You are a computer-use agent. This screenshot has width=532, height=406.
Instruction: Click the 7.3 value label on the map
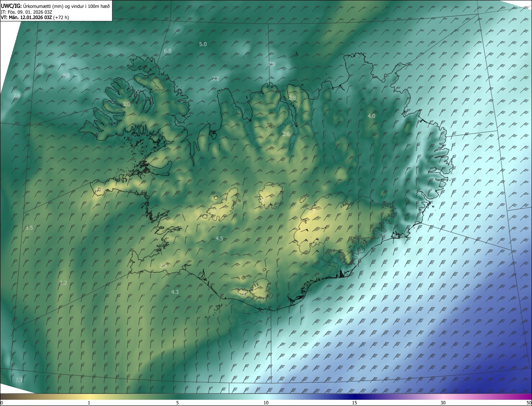[x=19, y=380]
